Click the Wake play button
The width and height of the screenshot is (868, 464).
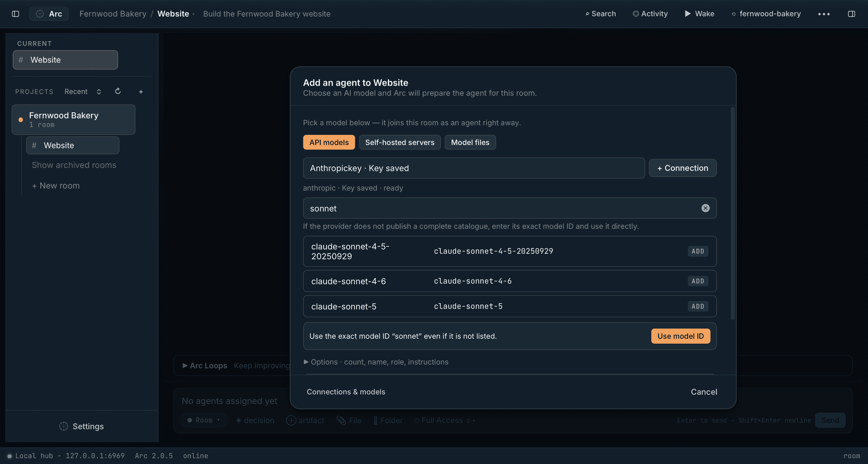(x=699, y=14)
